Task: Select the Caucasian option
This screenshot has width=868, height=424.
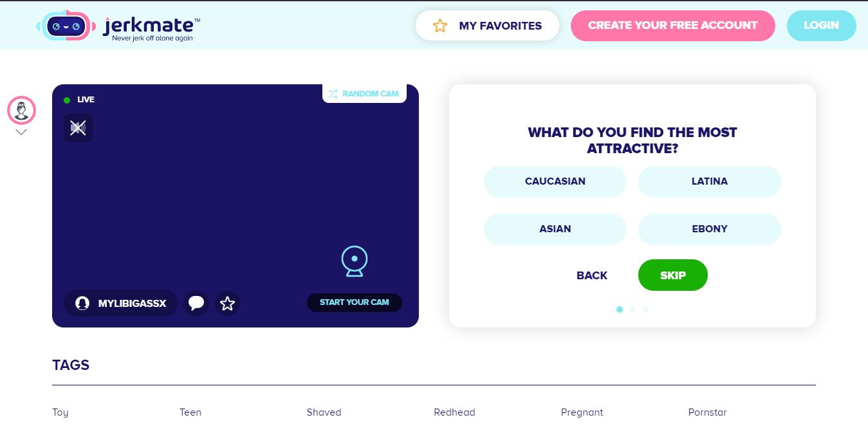Action: click(x=555, y=181)
